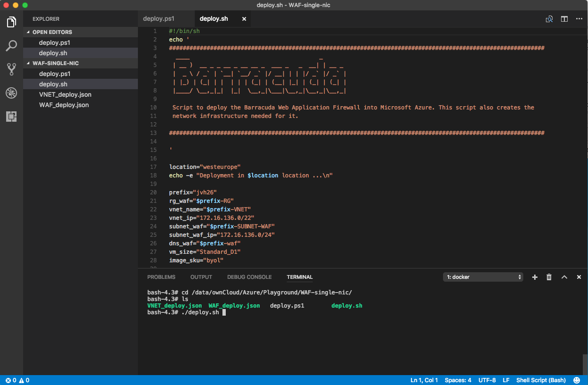
Task: Switch to the Problems panel tab
Action: 161,277
